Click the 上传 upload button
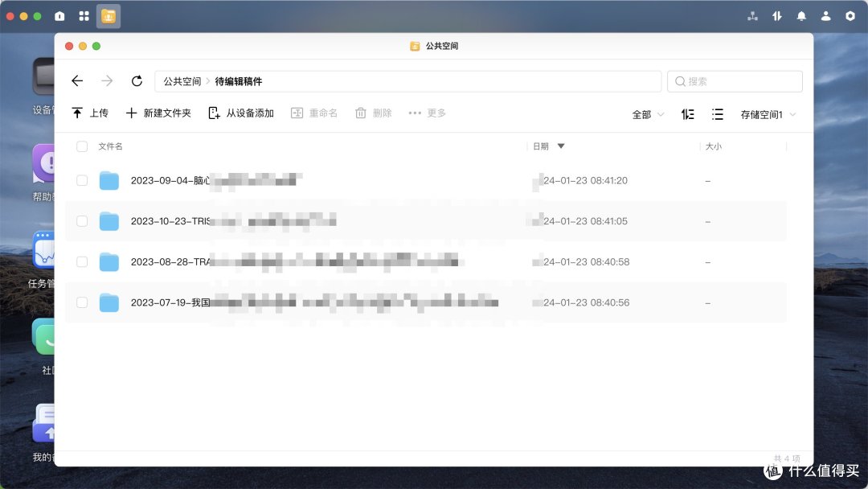 pos(90,113)
